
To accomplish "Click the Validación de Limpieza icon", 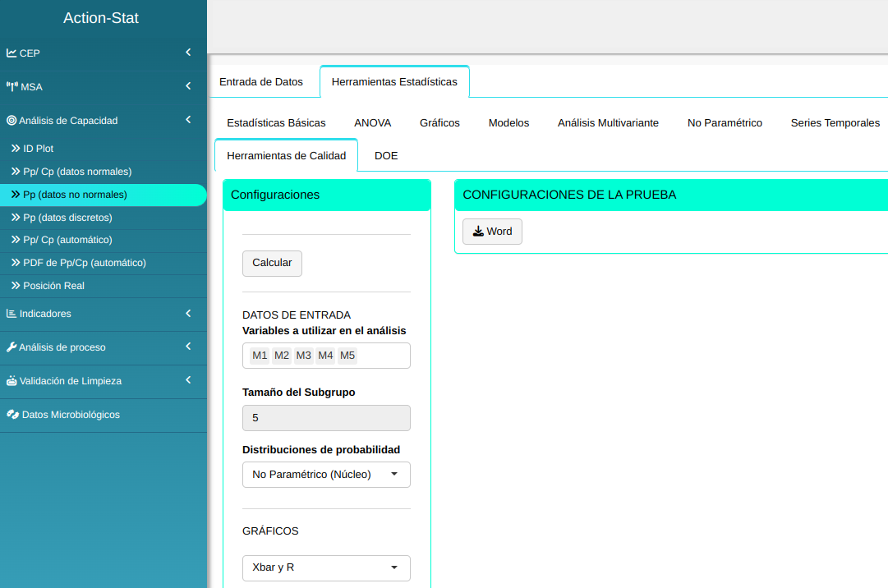I will [12, 381].
